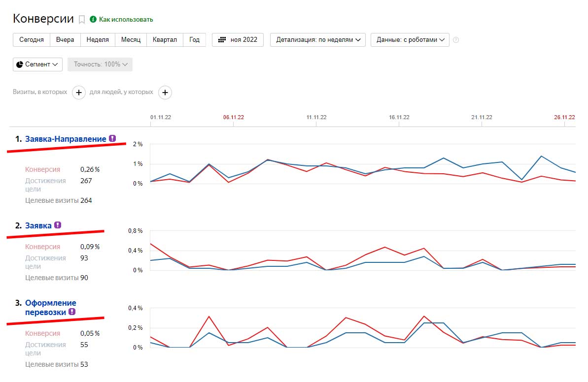Click purple warning icon beside Оформление перевозки
Viewport: 588px width, 382px height.
pyautogui.click(x=72, y=312)
